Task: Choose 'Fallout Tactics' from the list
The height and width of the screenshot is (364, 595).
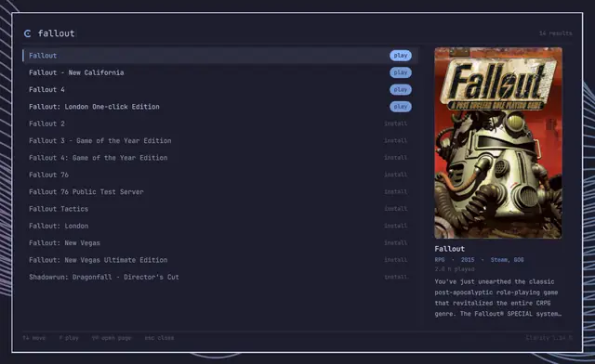Action: 59,209
